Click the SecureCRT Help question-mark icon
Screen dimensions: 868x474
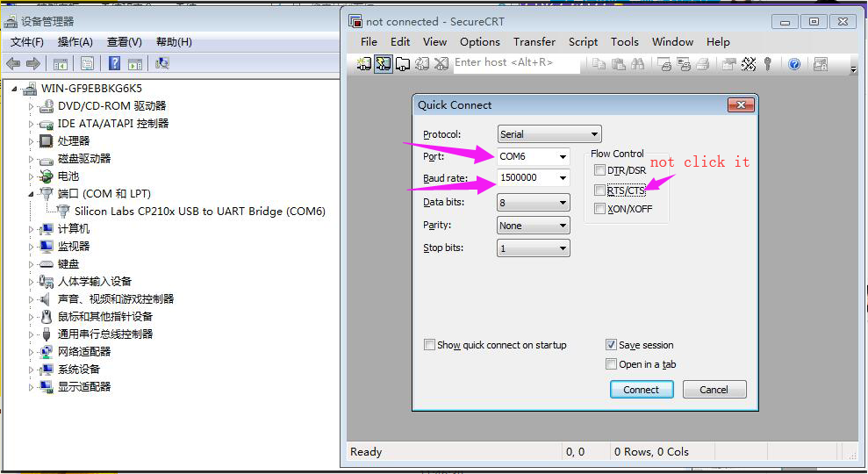(794, 64)
